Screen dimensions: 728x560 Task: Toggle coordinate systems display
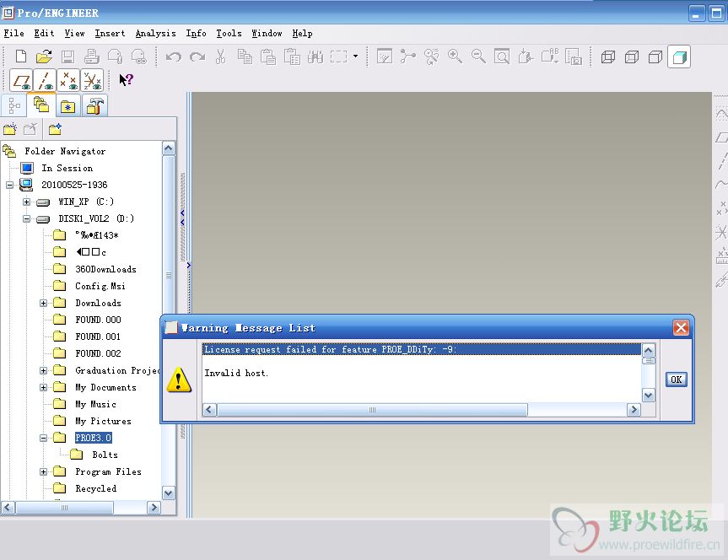pyautogui.click(x=92, y=80)
